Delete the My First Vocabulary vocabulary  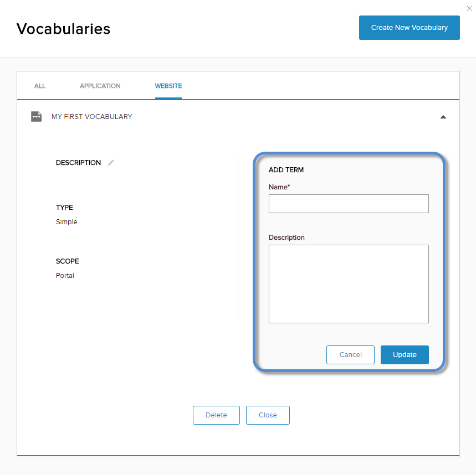pyautogui.click(x=216, y=415)
